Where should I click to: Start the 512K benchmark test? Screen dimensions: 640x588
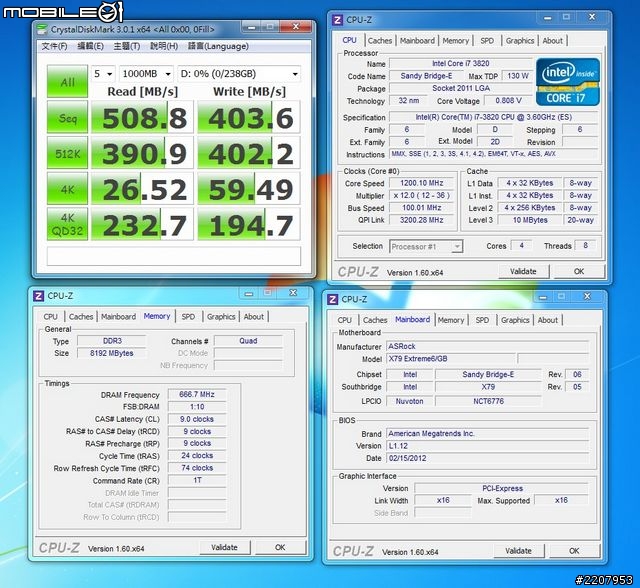(x=67, y=153)
